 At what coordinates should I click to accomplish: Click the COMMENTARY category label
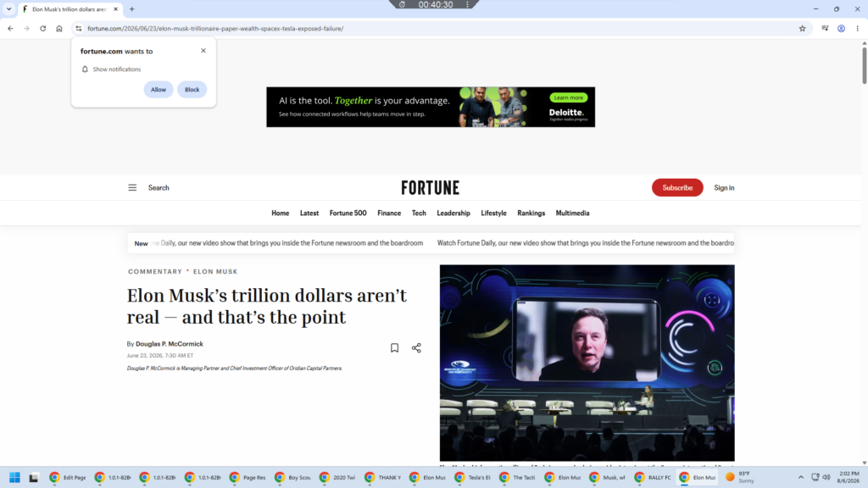tap(155, 272)
